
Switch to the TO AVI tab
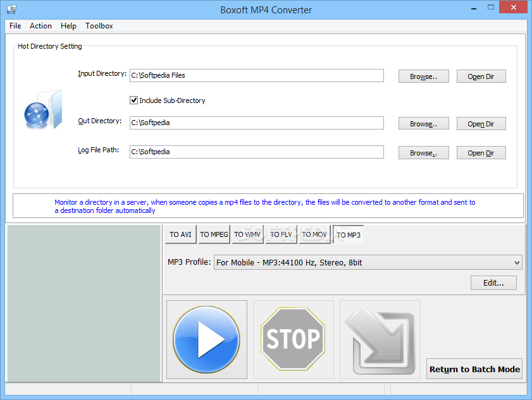pyautogui.click(x=180, y=234)
